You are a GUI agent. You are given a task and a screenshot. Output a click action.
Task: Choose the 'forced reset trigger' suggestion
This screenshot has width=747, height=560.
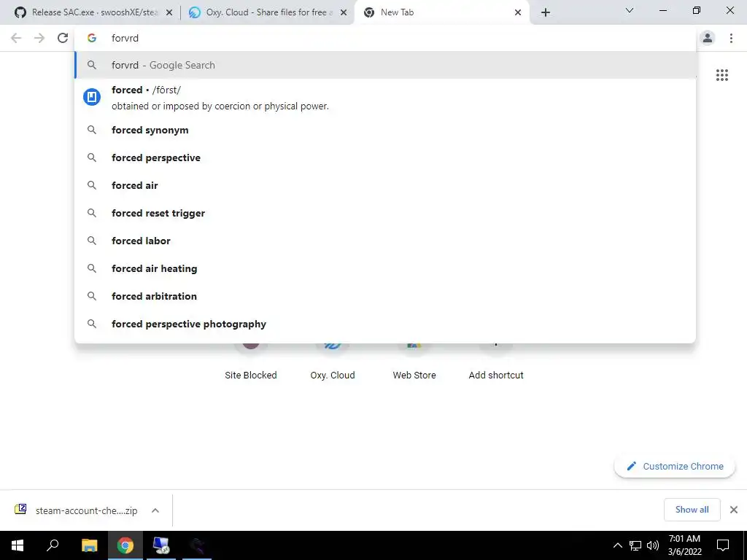[x=385, y=213]
